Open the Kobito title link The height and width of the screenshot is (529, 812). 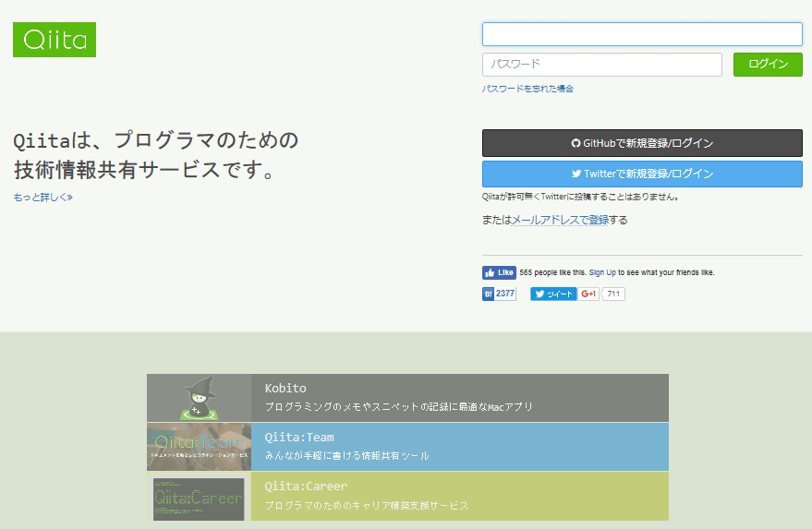pyautogui.click(x=285, y=388)
